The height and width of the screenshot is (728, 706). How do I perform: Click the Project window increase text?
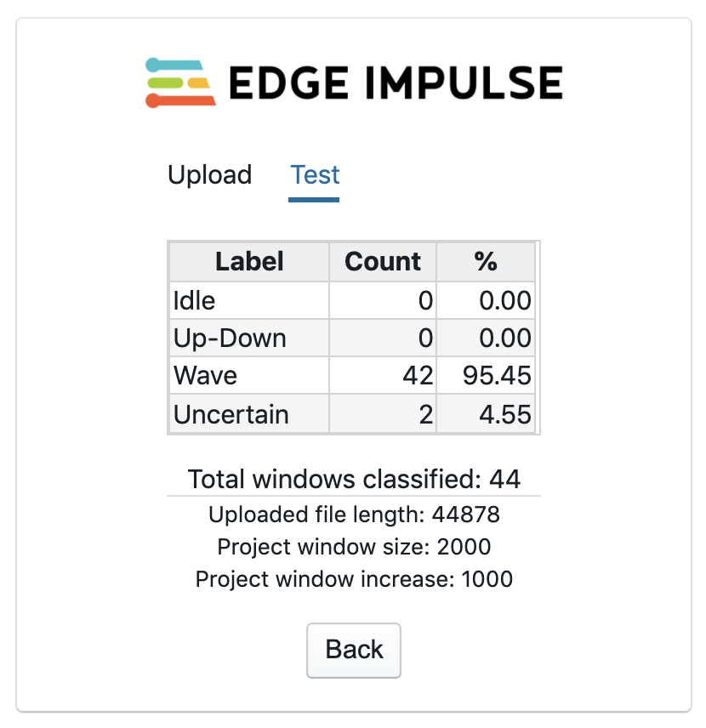click(354, 579)
